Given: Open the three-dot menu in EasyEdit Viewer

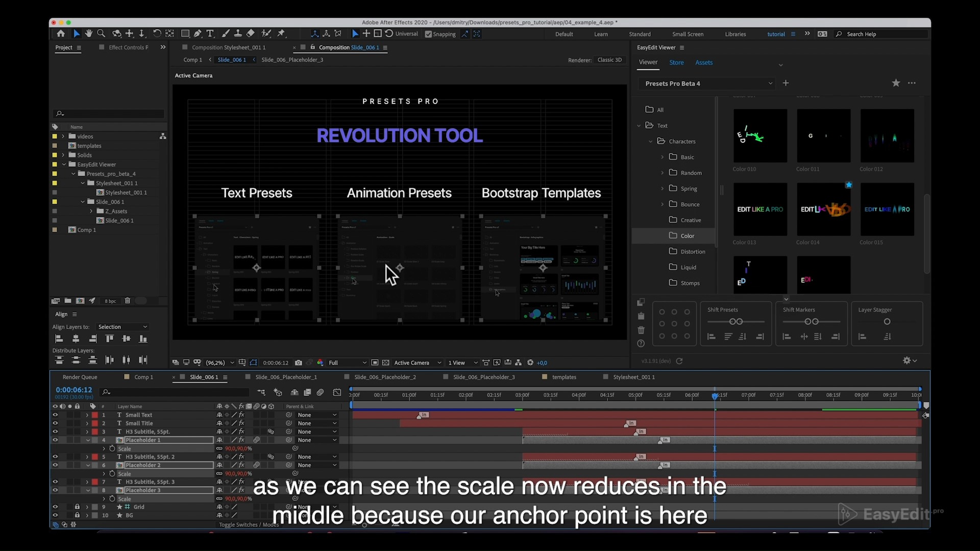Looking at the screenshot, I should point(912,83).
